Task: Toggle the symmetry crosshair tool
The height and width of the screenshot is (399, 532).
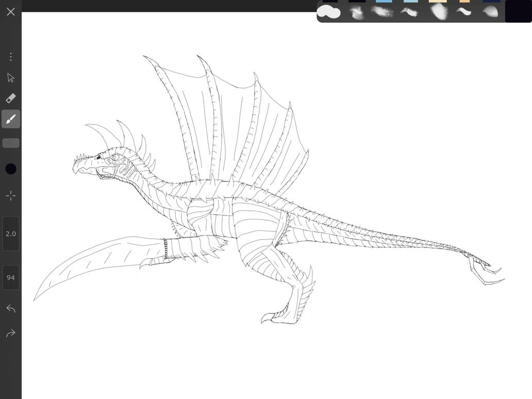Action: [11, 195]
